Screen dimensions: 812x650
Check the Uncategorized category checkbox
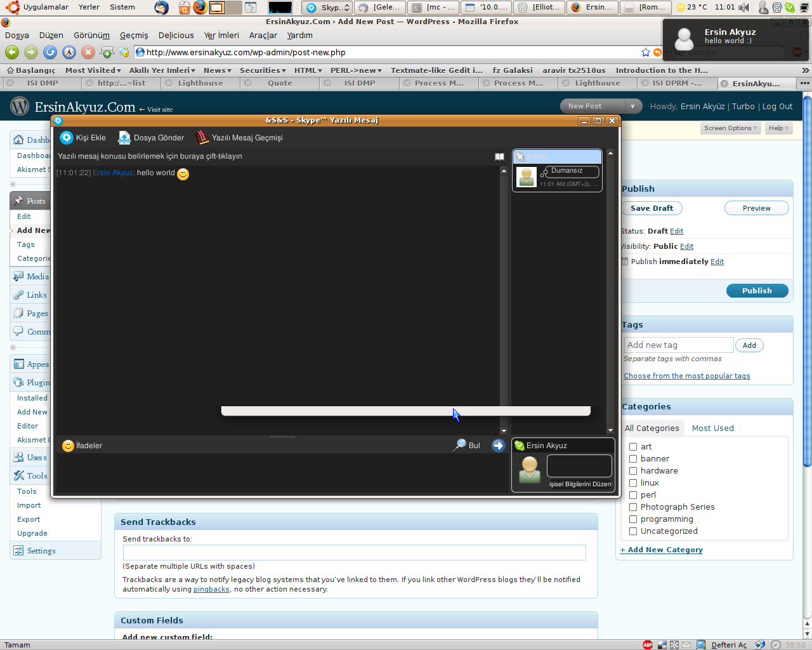pyautogui.click(x=633, y=531)
